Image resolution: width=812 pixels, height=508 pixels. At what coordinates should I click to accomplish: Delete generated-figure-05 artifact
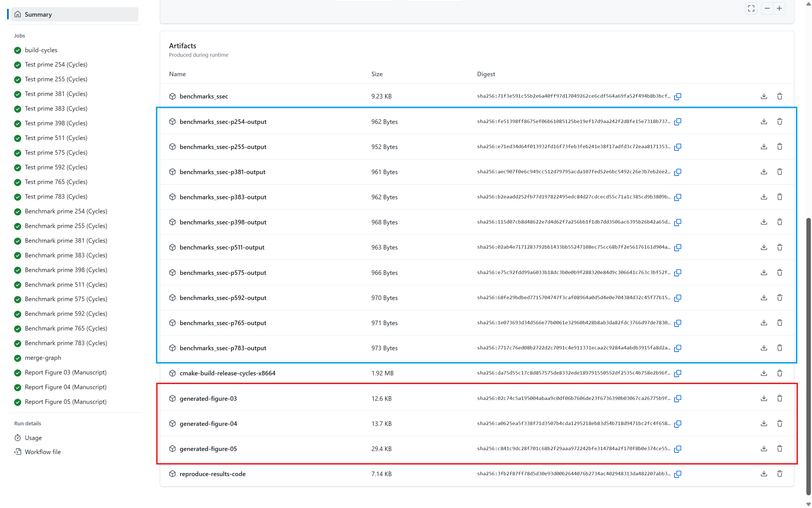click(780, 449)
